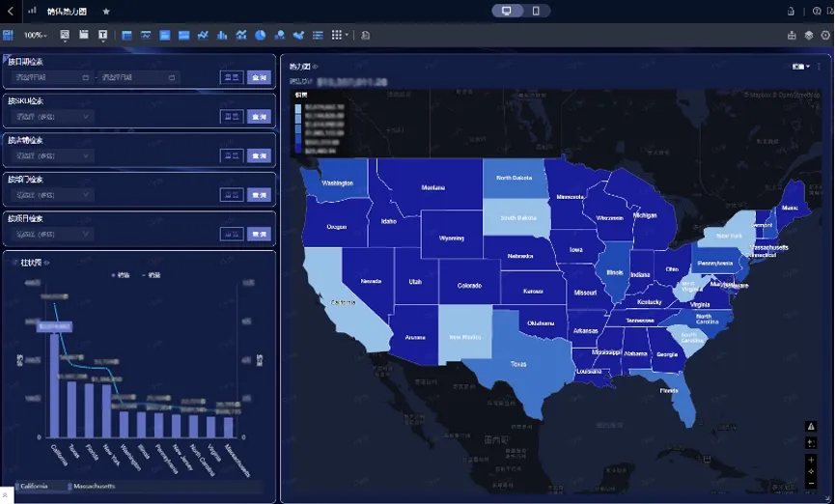This screenshot has width=836, height=504.
Task: Open the more-charts grid dropdown arrow
Action: [x=348, y=35]
